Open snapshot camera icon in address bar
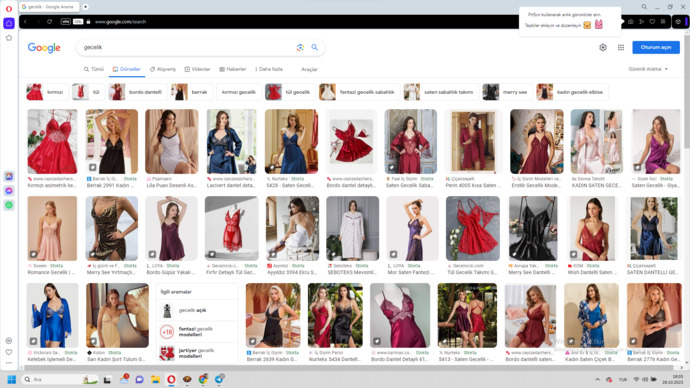Image resolution: width=690 pixels, height=388 pixels. (631, 22)
